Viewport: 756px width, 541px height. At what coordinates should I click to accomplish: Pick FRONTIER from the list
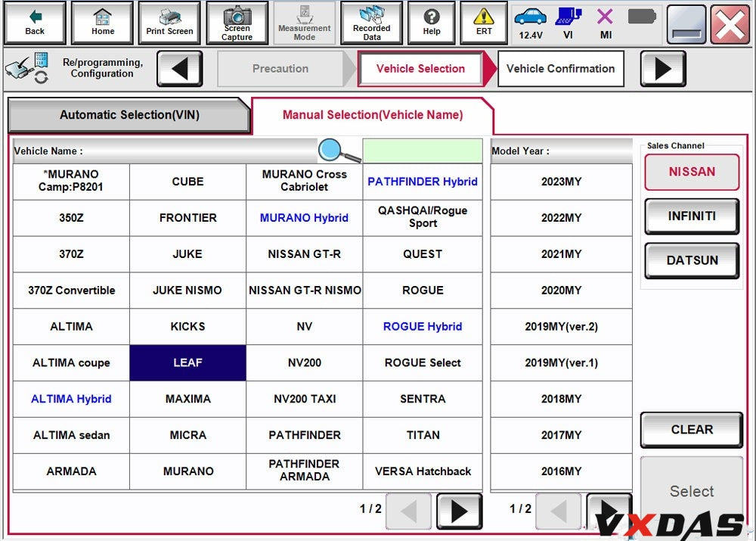(x=187, y=218)
